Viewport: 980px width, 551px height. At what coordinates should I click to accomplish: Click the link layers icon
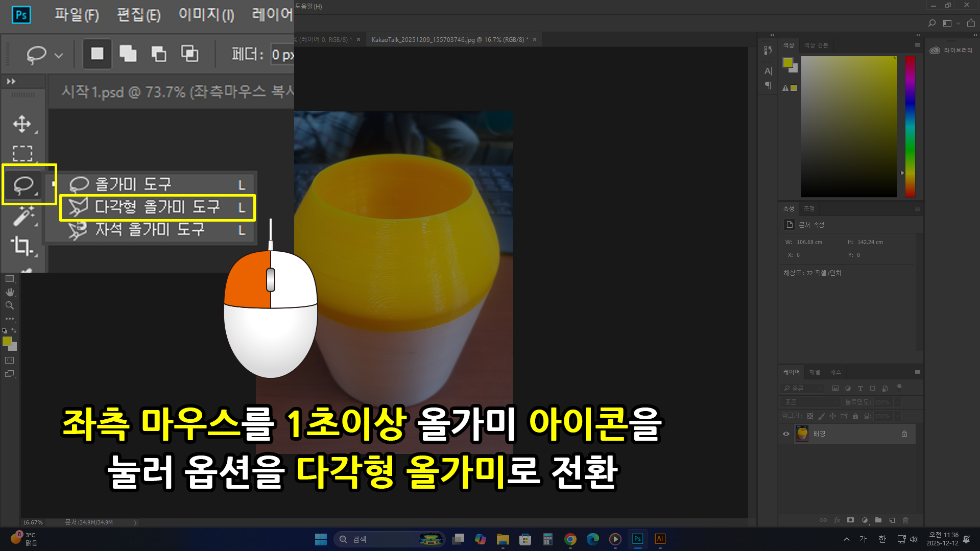coord(823,520)
